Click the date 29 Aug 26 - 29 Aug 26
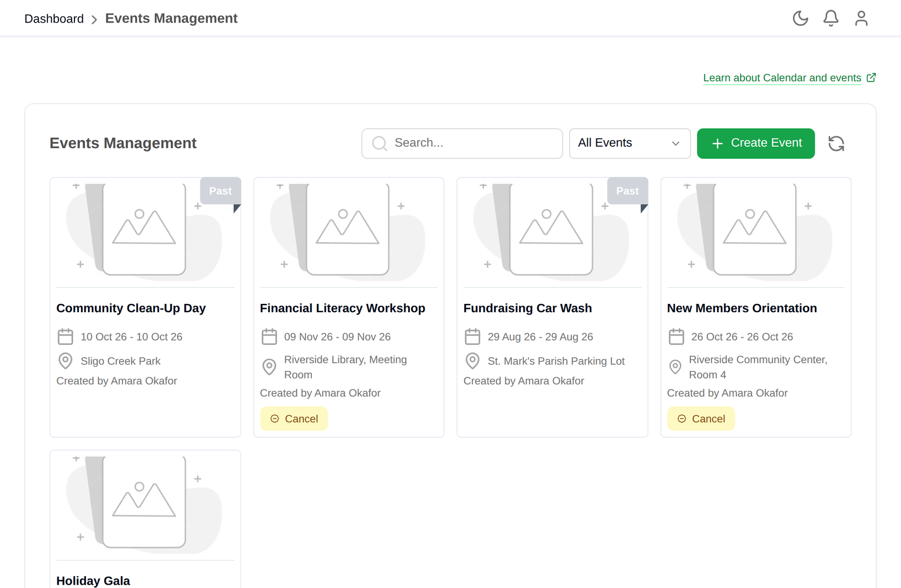Viewport: 901px width, 588px height. click(540, 336)
